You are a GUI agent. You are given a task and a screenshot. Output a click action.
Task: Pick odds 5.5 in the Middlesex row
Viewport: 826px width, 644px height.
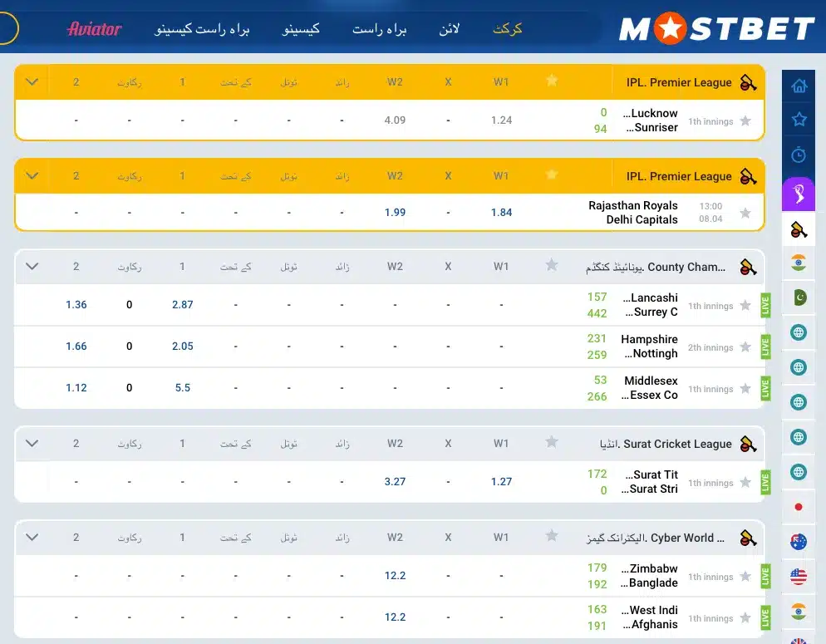(x=183, y=387)
